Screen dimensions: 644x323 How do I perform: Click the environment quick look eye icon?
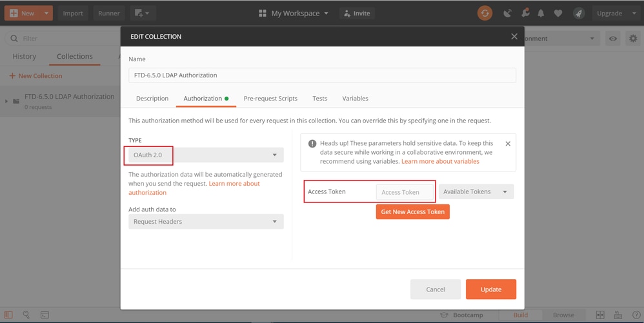click(613, 39)
